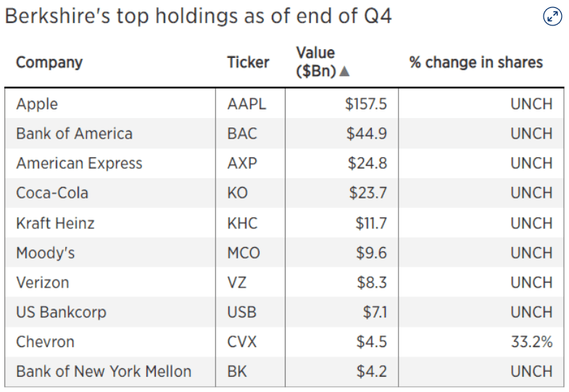Click the Coca-Cola company name

[x=52, y=193]
